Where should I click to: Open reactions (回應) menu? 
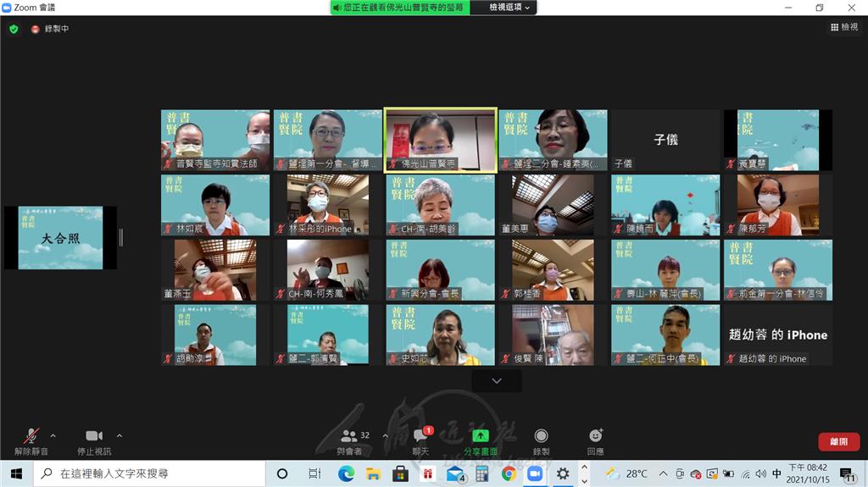coord(596,441)
